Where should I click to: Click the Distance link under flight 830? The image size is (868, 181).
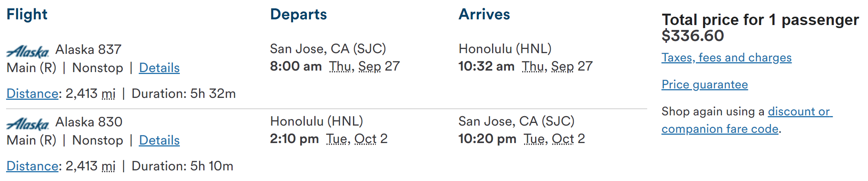[x=32, y=166]
